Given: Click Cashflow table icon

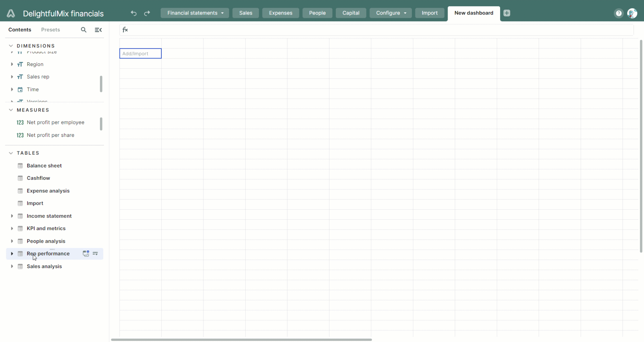Looking at the screenshot, I should [20, 178].
